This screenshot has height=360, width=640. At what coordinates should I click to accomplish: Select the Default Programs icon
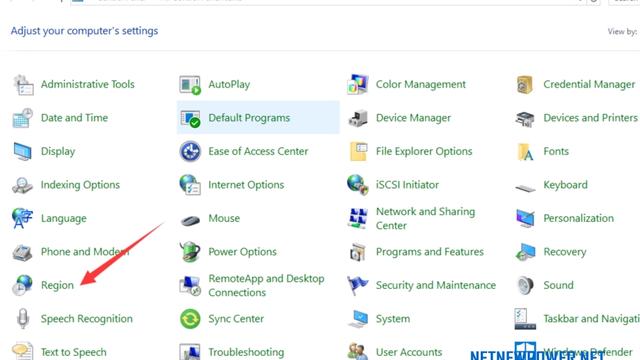tap(190, 118)
